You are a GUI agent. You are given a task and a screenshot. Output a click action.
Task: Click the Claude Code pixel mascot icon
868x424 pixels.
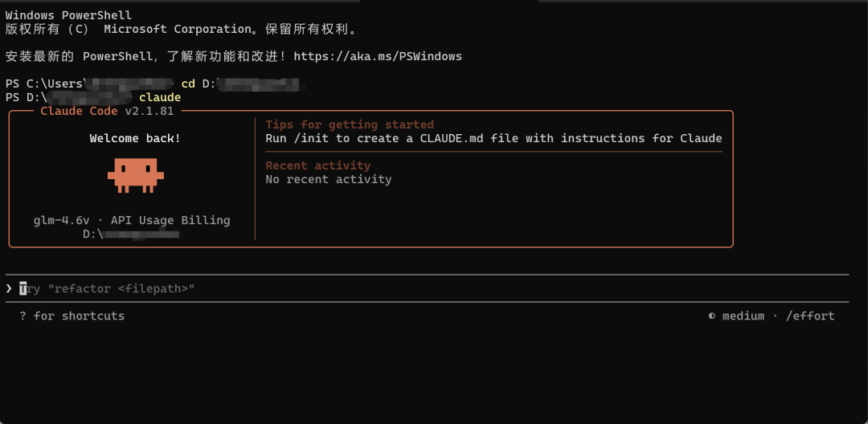tap(135, 175)
